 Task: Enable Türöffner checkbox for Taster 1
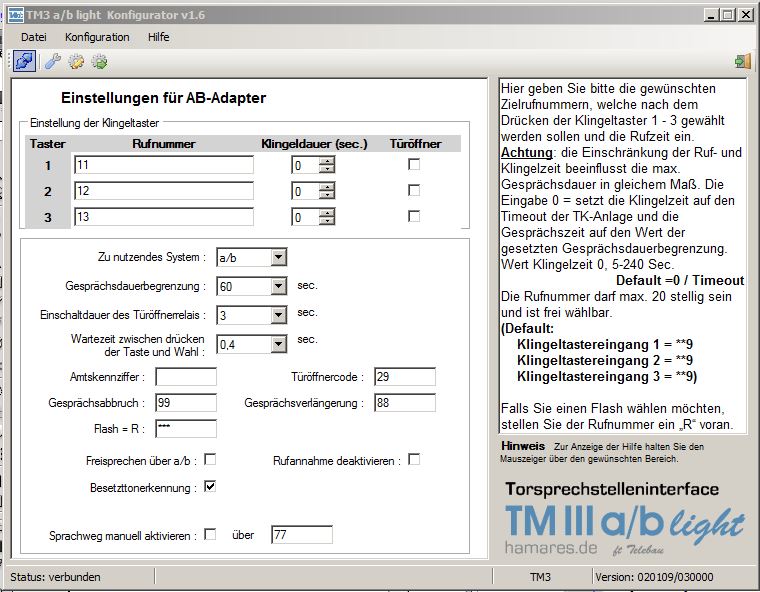pos(414,164)
